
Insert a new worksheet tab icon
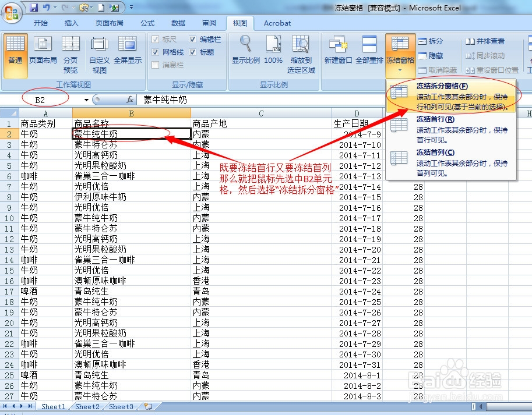(x=148, y=406)
